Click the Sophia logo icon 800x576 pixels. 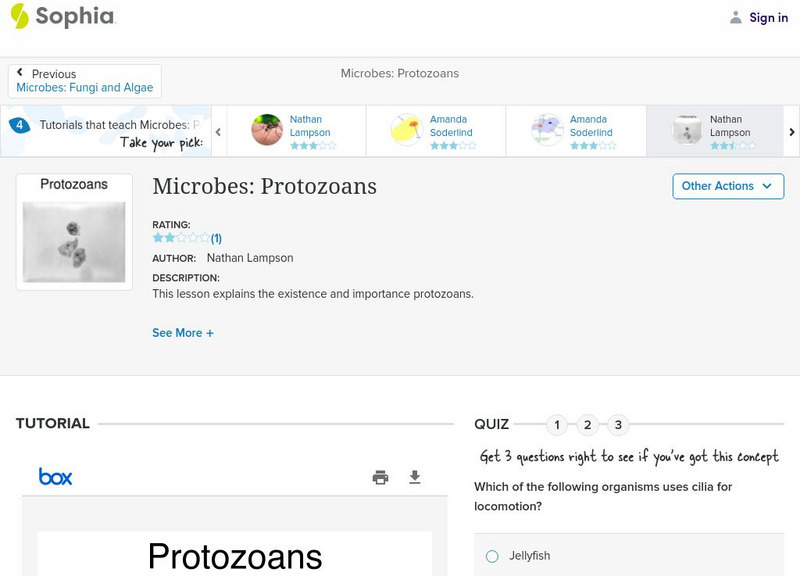pos(20,17)
